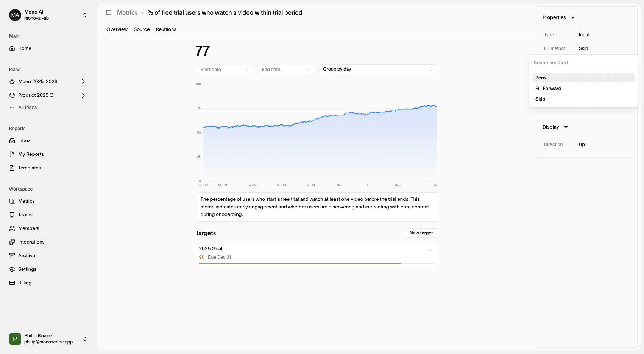Expand the Mono 2025-2026 plan
This screenshot has width=644, height=354.
tap(83, 82)
